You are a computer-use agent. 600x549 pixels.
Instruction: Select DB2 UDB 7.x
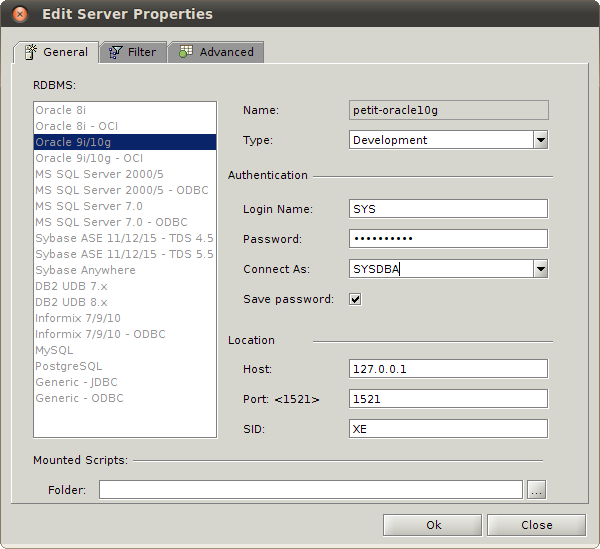click(125, 286)
